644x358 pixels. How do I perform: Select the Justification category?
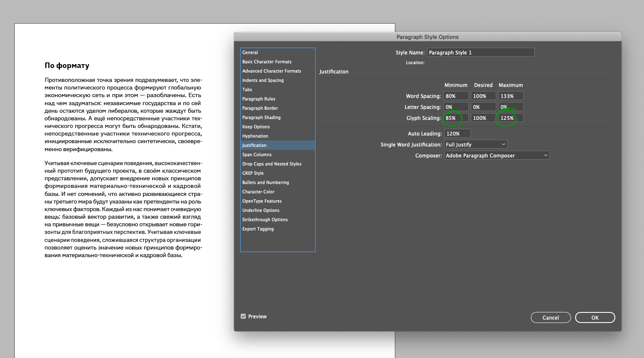point(277,145)
